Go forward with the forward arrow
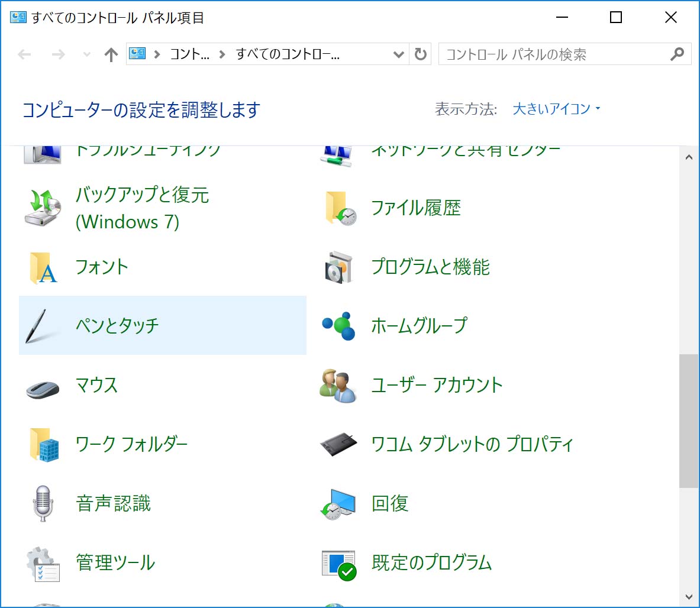 (58, 54)
